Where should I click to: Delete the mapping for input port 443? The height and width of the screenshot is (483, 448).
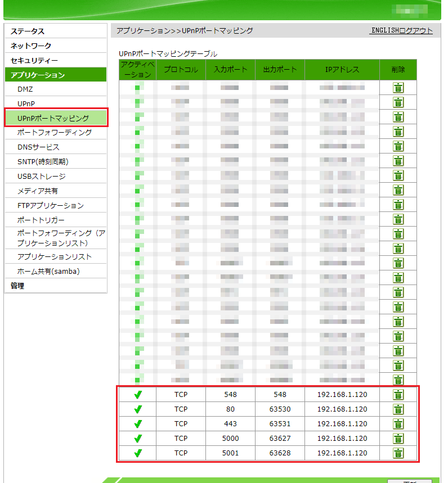398,424
